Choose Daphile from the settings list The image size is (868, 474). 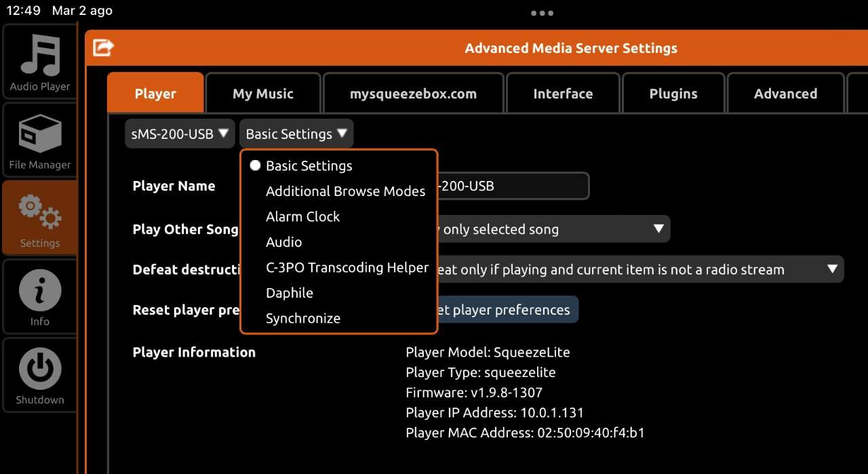click(289, 293)
